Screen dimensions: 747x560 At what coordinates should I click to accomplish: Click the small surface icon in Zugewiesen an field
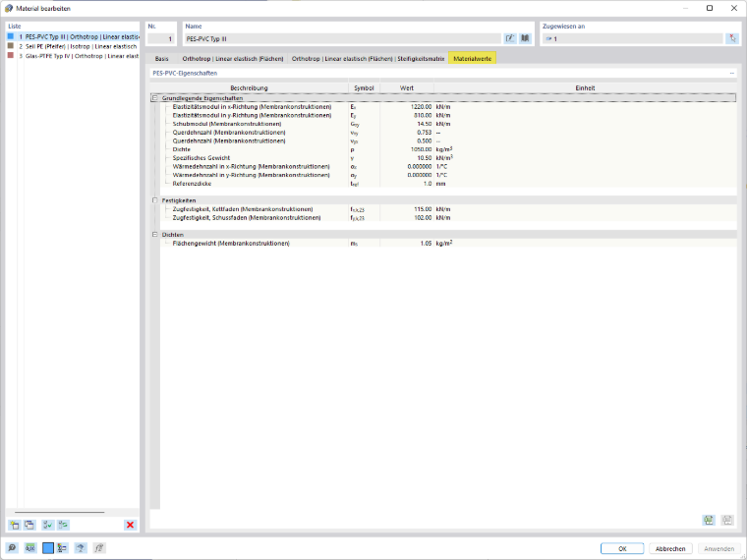pos(548,39)
